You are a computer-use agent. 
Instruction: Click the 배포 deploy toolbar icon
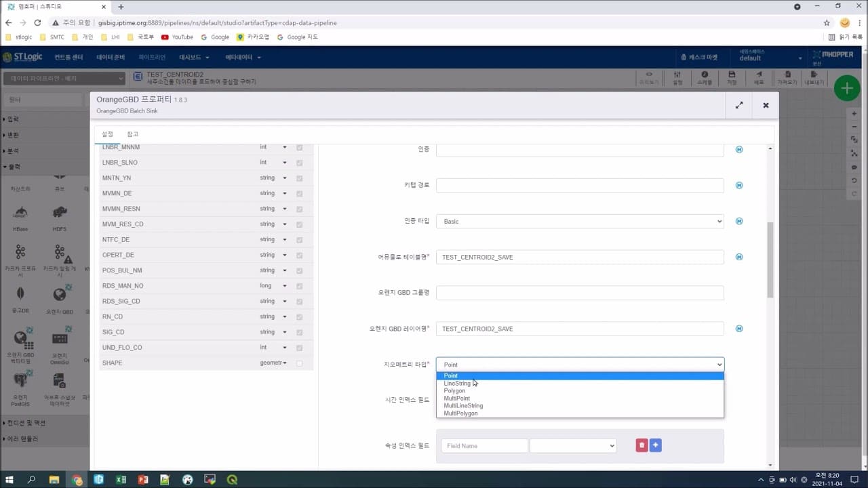point(759,78)
